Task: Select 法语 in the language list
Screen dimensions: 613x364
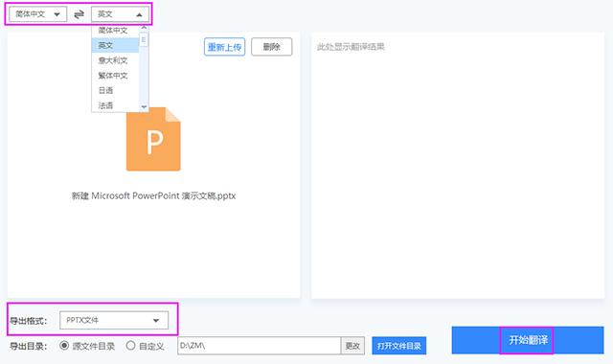Action: pyautogui.click(x=115, y=105)
